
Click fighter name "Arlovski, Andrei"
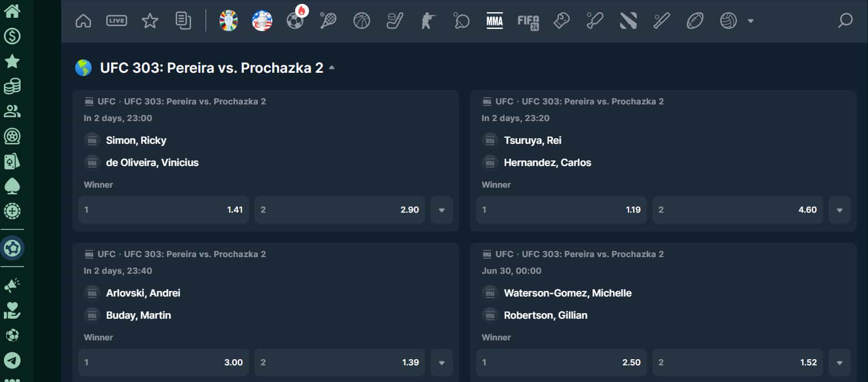(143, 293)
